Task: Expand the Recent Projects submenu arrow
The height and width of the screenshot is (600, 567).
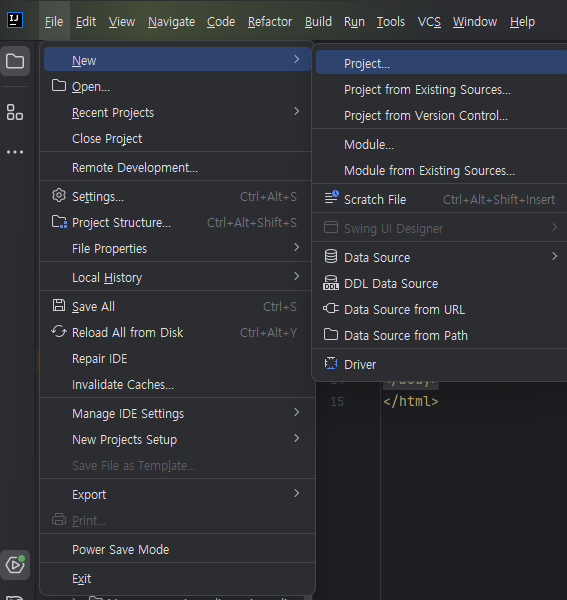Action: [x=297, y=111]
